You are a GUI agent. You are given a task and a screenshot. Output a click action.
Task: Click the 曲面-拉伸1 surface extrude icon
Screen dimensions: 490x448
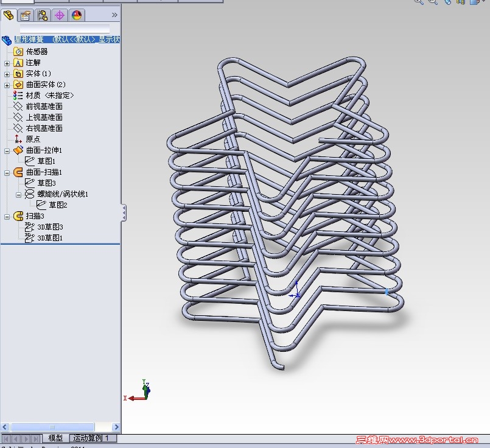pyautogui.click(x=18, y=150)
